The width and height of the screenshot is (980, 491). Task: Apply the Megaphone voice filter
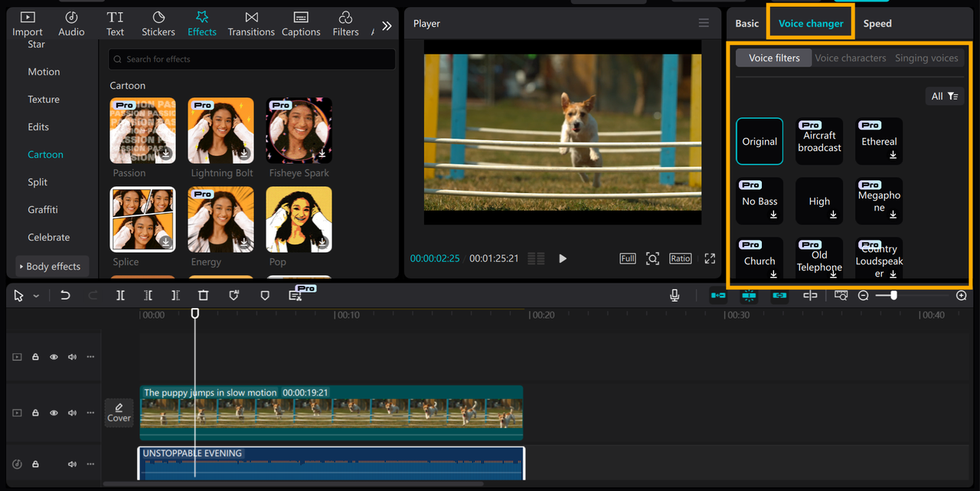pyautogui.click(x=879, y=201)
